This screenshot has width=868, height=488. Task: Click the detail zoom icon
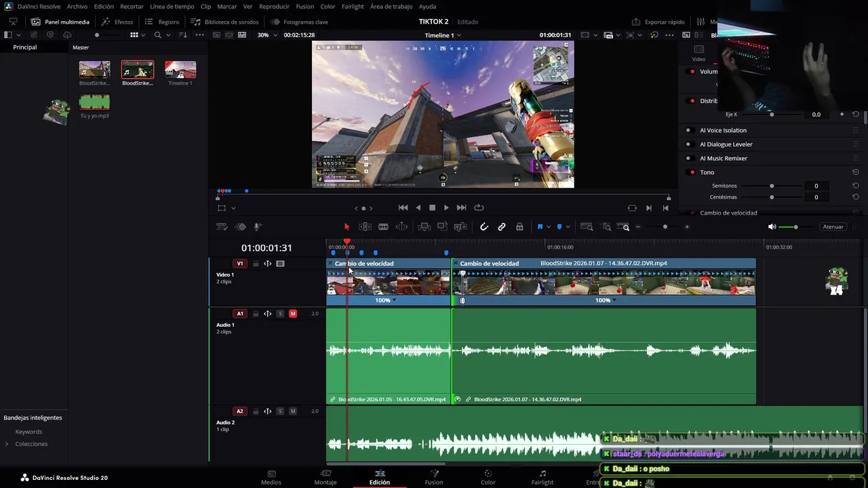pos(606,227)
